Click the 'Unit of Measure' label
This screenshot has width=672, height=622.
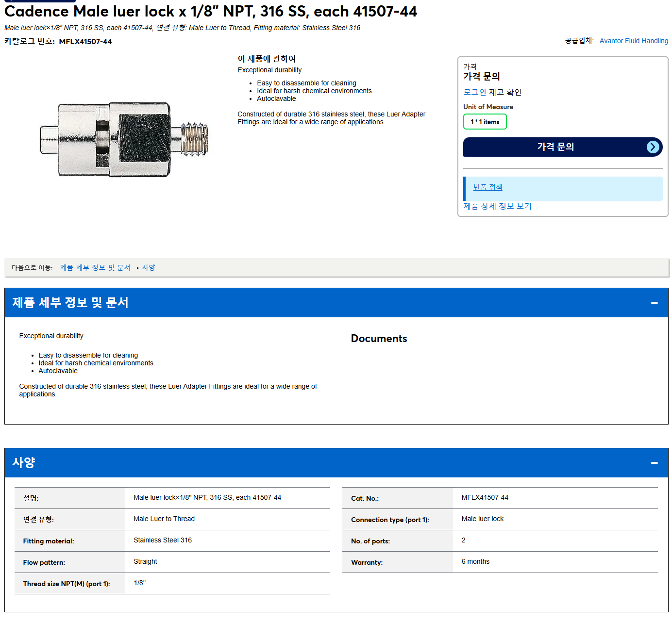488,107
